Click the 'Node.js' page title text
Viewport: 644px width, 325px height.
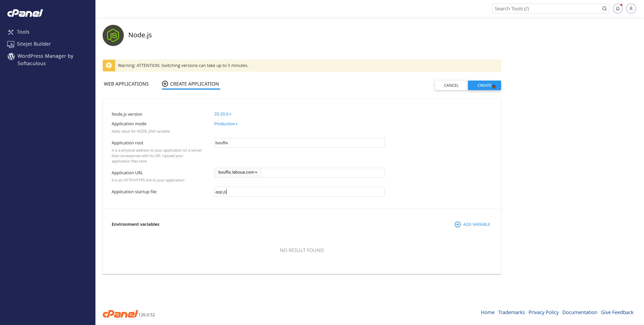pos(140,35)
